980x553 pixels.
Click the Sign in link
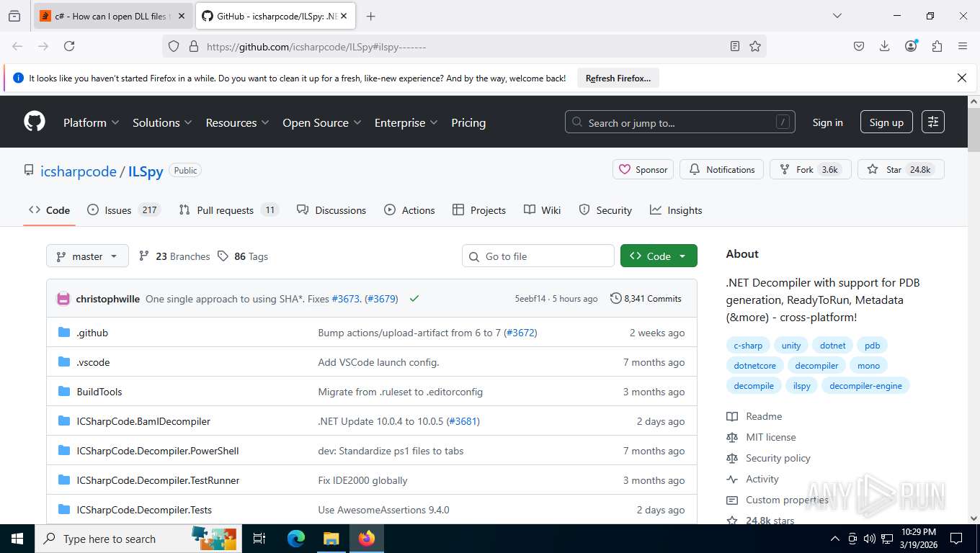click(x=827, y=122)
